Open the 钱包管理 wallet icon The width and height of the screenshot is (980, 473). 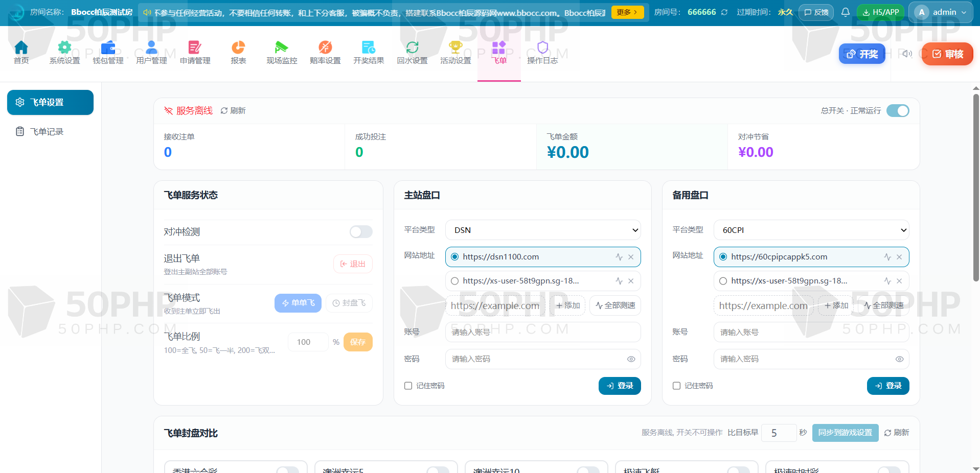pyautogui.click(x=108, y=48)
